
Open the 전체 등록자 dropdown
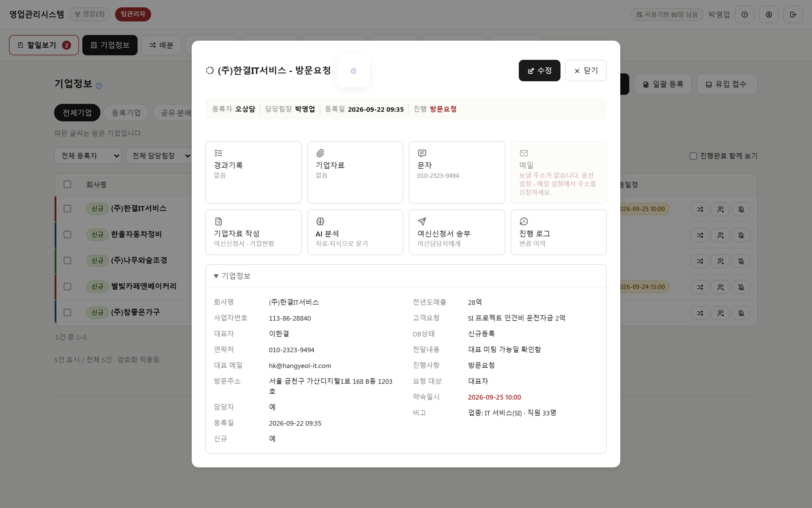point(88,156)
